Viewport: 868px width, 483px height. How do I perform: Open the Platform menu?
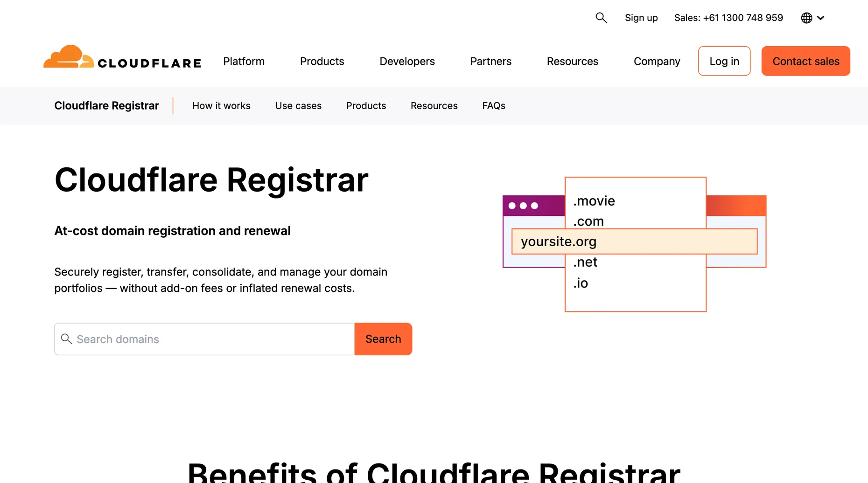(244, 61)
